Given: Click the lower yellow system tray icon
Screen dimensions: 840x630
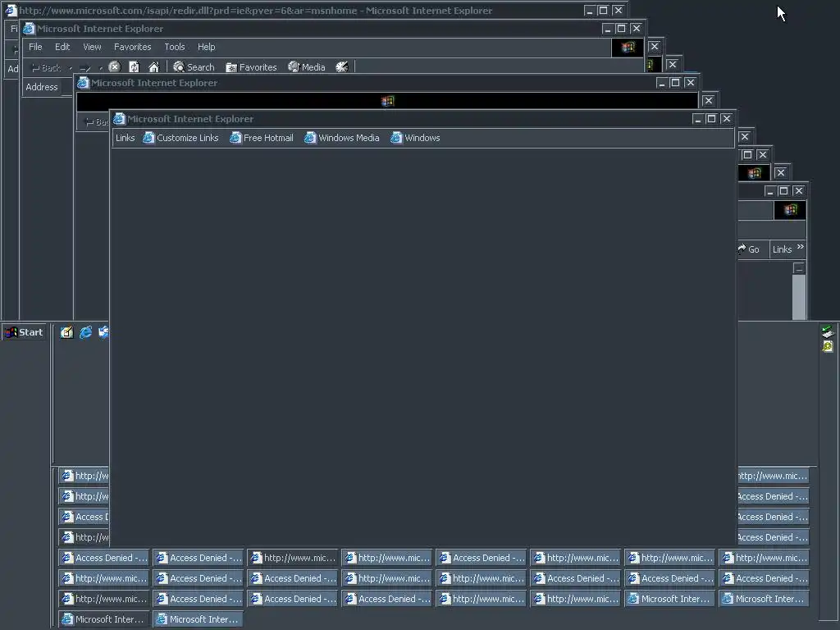Looking at the screenshot, I should (828, 347).
